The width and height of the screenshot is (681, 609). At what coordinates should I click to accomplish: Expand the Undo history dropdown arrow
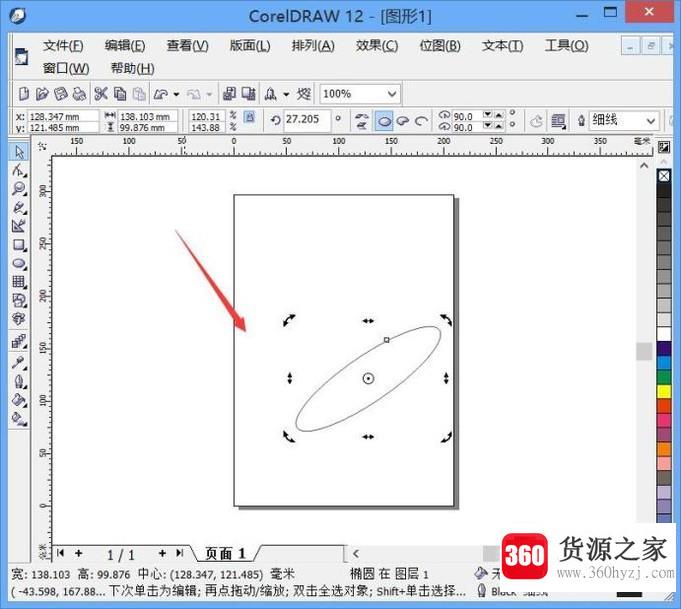click(x=176, y=94)
